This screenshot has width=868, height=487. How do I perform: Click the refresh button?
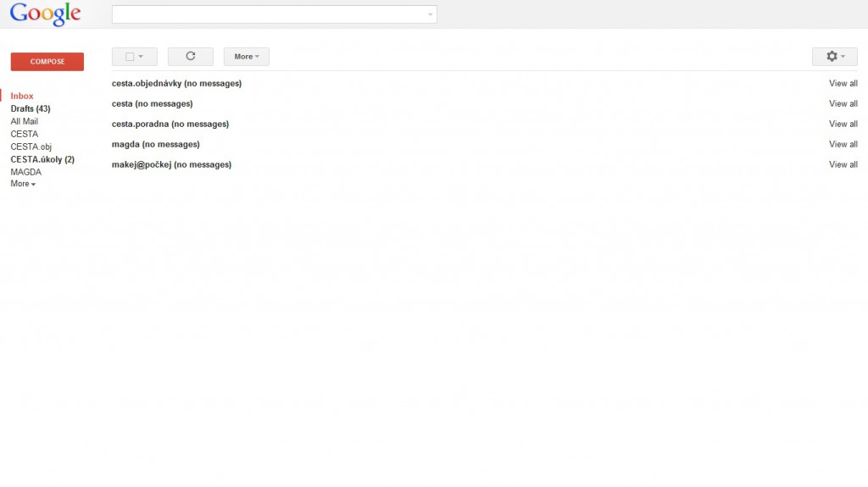click(191, 57)
